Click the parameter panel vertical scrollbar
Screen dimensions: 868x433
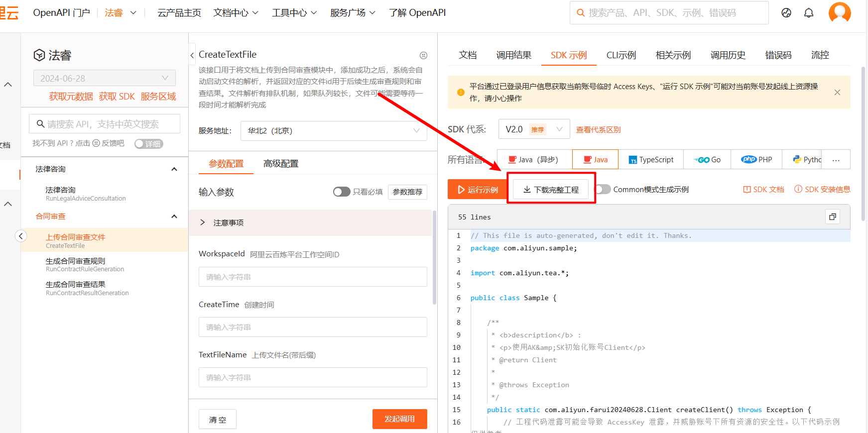434,257
